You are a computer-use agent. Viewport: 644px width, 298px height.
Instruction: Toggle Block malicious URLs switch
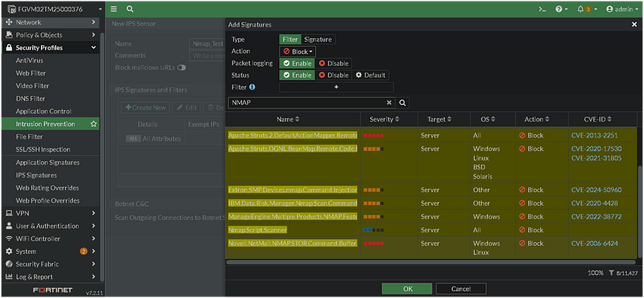point(182,67)
